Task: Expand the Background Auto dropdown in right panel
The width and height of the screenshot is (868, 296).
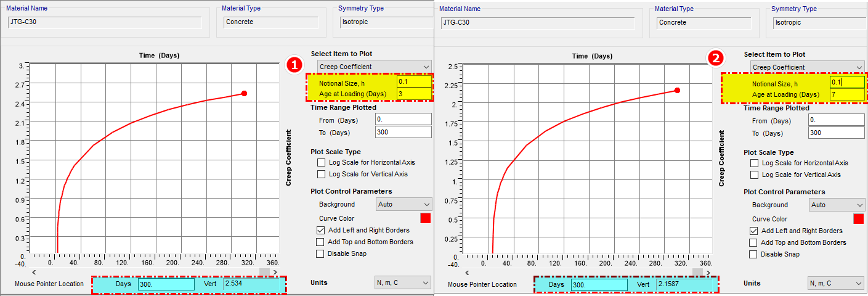Action: (837, 205)
